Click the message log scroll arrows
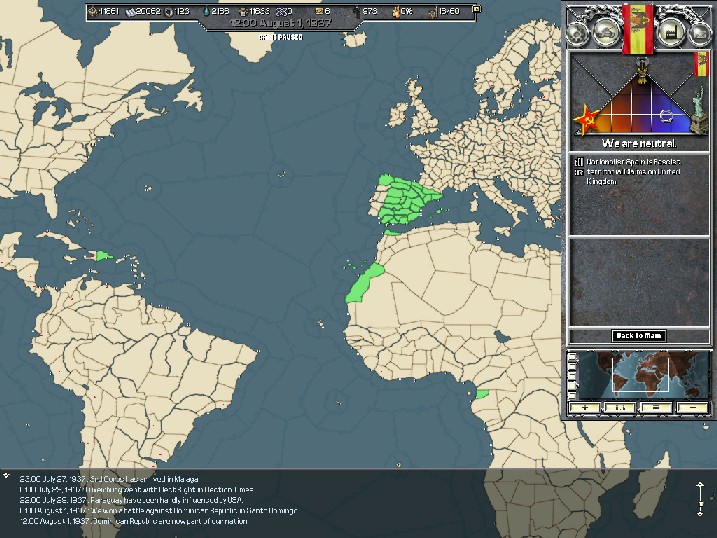This screenshot has height=538, width=717. (x=700, y=499)
